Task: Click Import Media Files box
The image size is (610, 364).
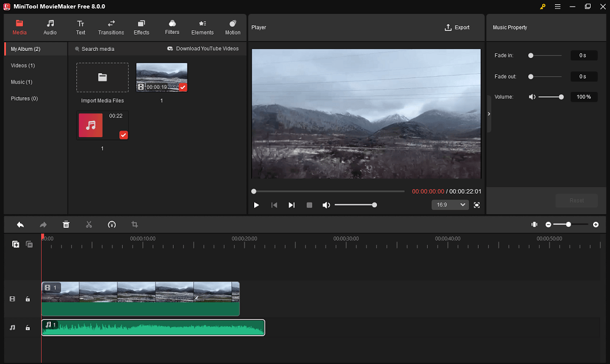Action: 102,77
